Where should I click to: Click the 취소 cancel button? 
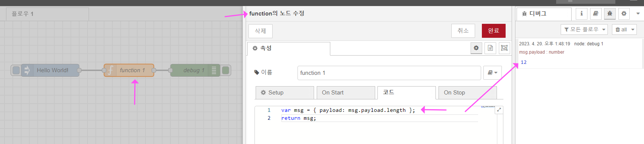point(463,31)
